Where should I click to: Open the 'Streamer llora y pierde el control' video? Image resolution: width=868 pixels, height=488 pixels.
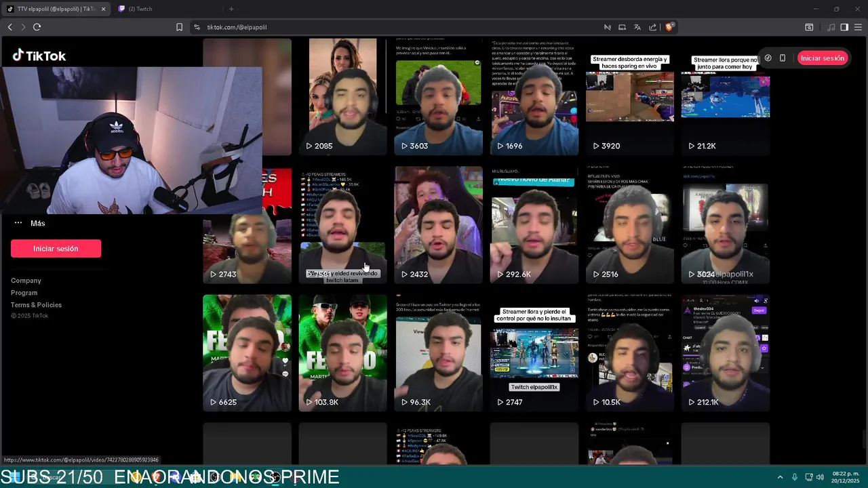point(534,353)
